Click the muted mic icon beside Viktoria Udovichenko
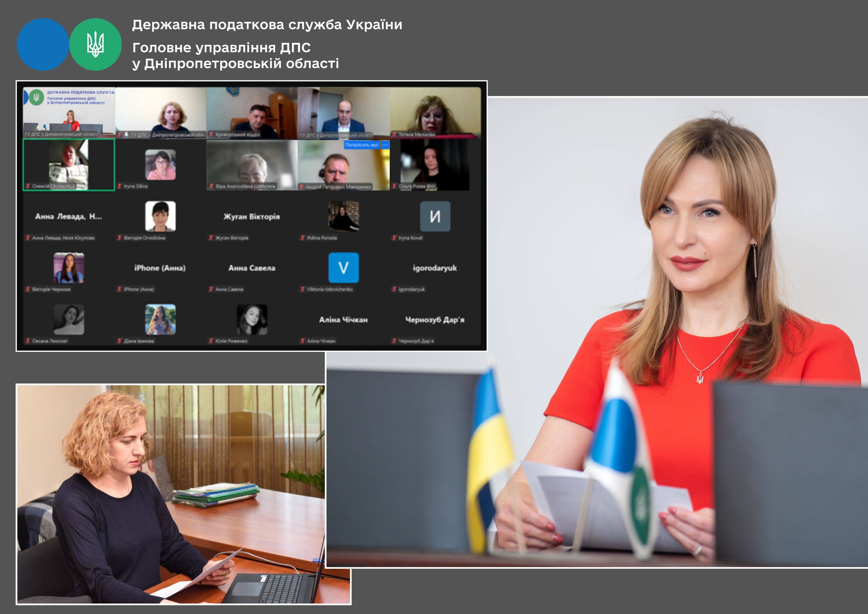868x614 pixels. coord(302,289)
